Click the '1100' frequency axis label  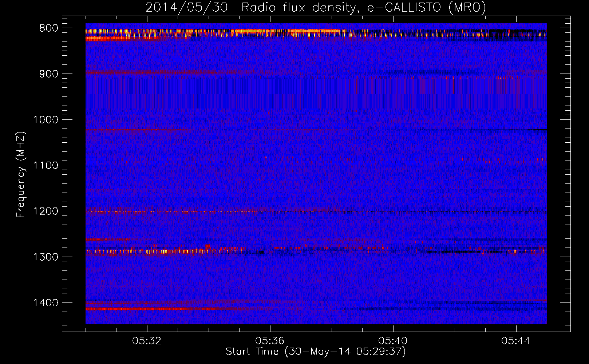[x=46, y=165]
